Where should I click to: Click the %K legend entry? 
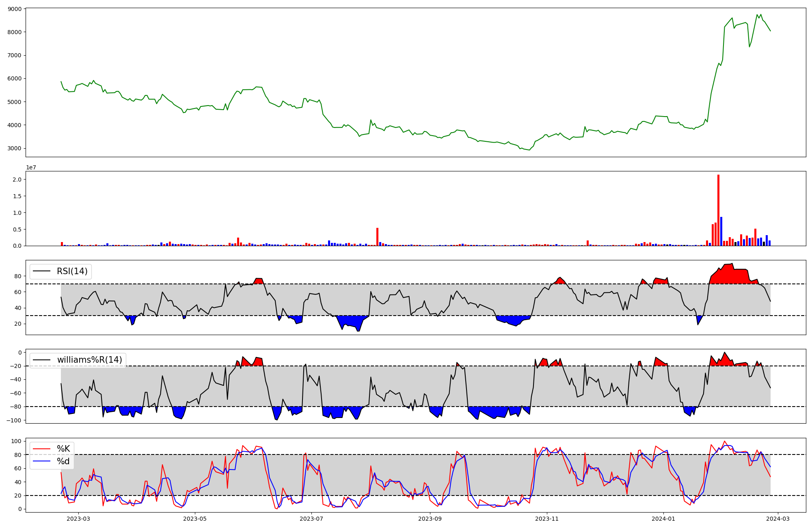tap(63, 449)
